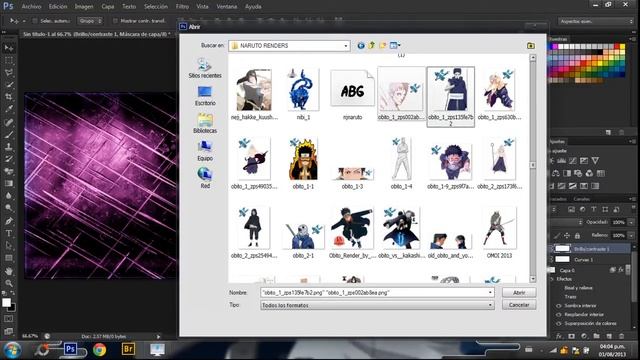Image resolution: width=640 pixels, height=360 pixels.
Task: Go to Escritorio in dialog sidebar
Action: click(x=205, y=96)
